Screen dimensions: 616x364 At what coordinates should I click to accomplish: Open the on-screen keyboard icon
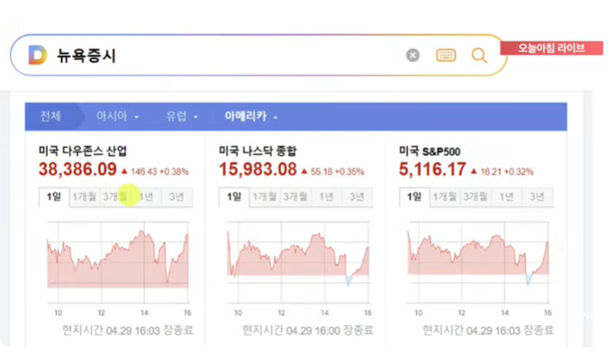click(446, 55)
